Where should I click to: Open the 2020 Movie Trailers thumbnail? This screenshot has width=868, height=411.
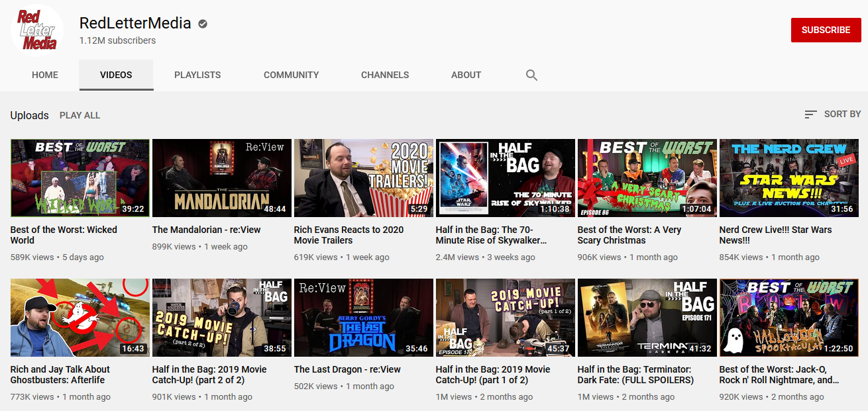[x=364, y=178]
